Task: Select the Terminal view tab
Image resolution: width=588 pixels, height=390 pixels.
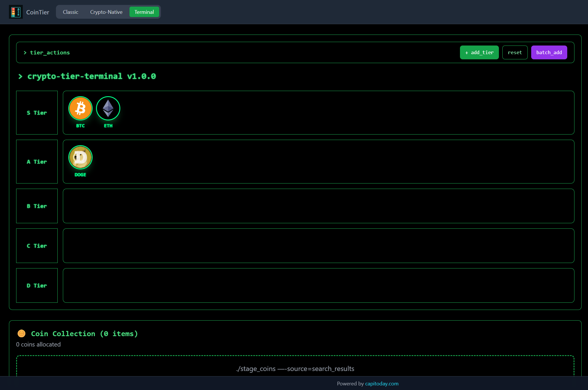Action: click(x=144, y=12)
